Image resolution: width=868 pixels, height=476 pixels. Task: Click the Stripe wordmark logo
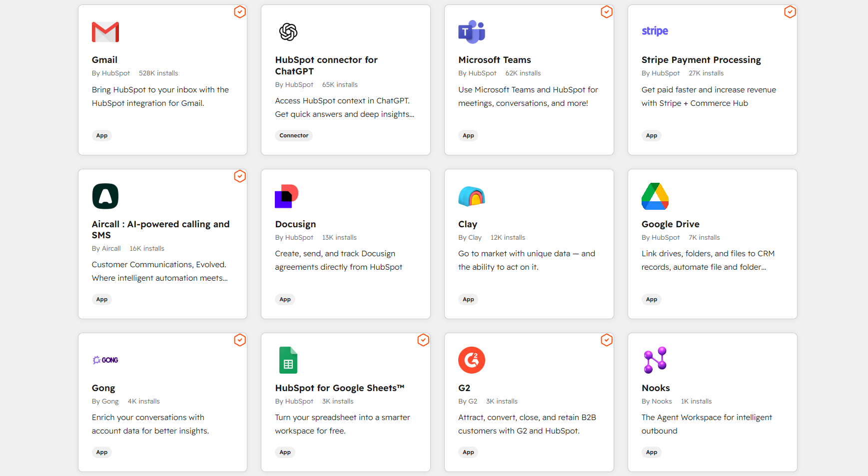[x=655, y=31]
